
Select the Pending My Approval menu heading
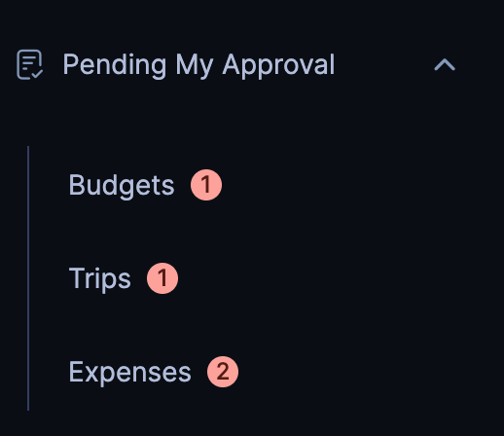(x=235, y=65)
